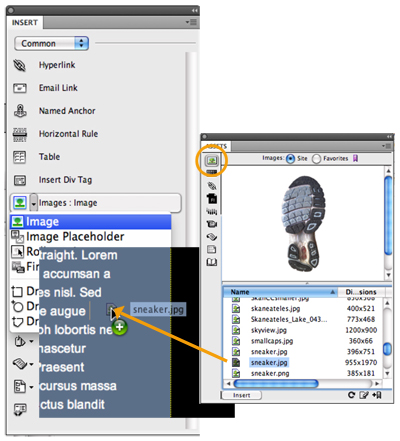The width and height of the screenshot is (400, 441).
Task: Click the Draw Rectangle Hotspot icon
Action: [x=17, y=292]
